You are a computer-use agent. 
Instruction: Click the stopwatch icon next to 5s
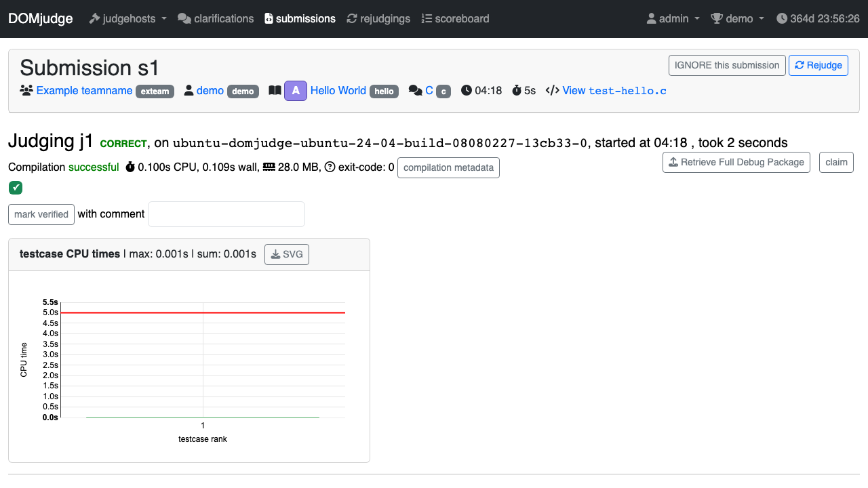pos(517,90)
